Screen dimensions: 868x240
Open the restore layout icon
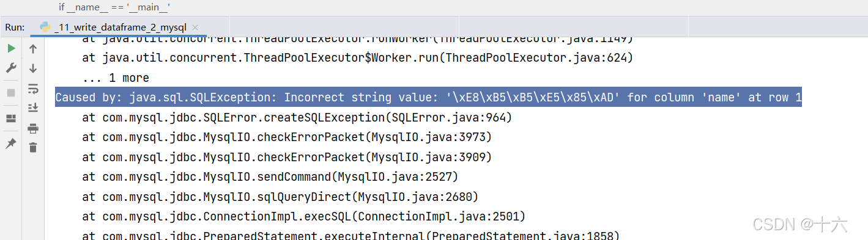pyautogui.click(x=11, y=118)
